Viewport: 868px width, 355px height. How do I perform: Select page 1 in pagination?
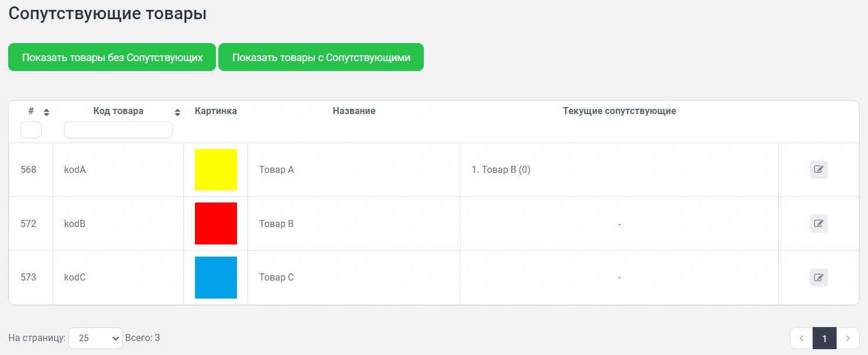(824, 338)
